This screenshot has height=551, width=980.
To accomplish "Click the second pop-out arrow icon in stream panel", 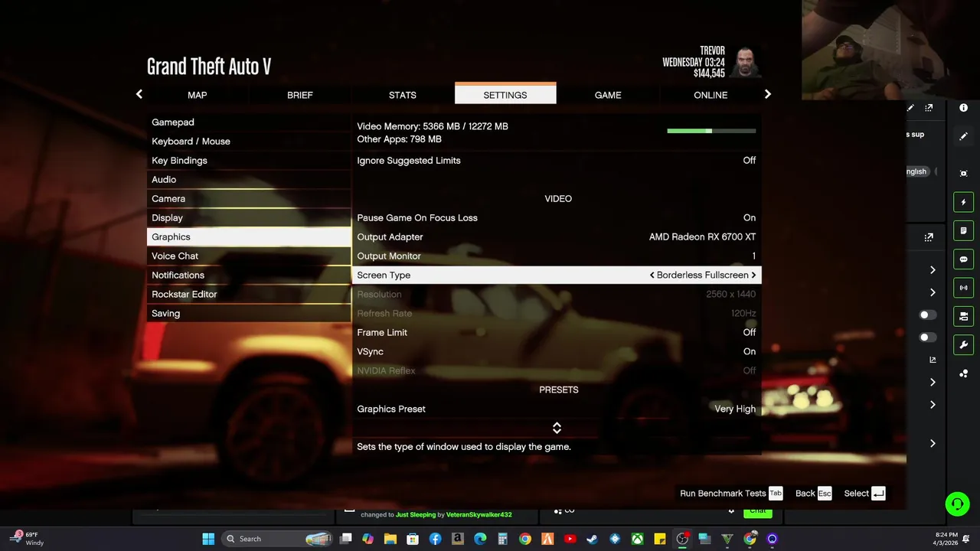I will point(929,237).
